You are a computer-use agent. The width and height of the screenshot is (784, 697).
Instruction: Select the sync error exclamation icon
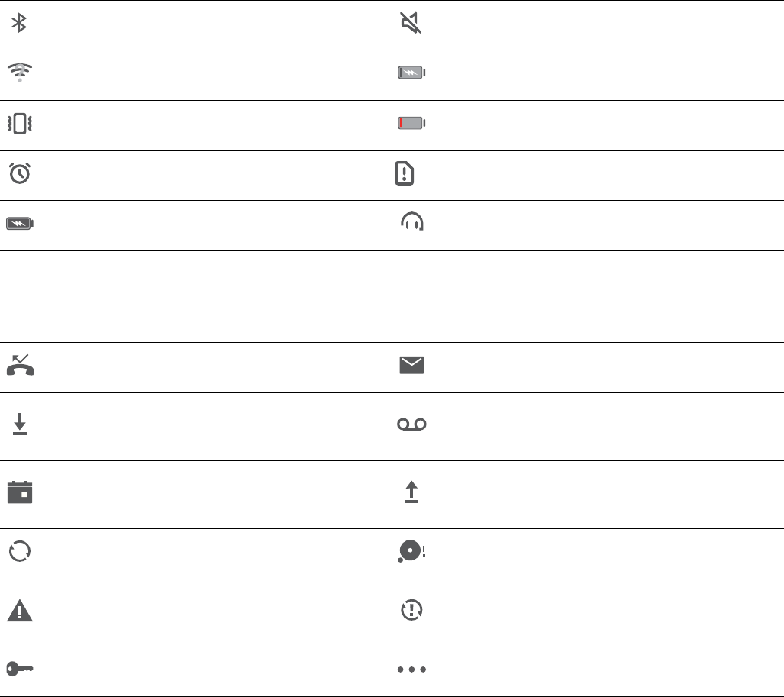pyautogui.click(x=411, y=610)
